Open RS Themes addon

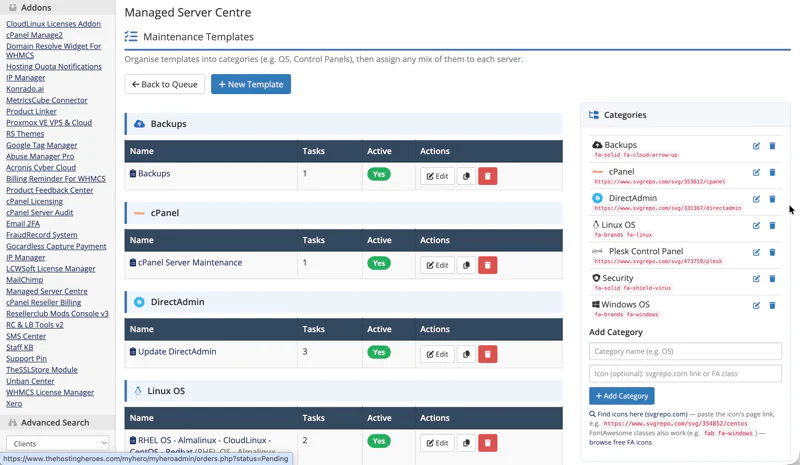(25, 134)
